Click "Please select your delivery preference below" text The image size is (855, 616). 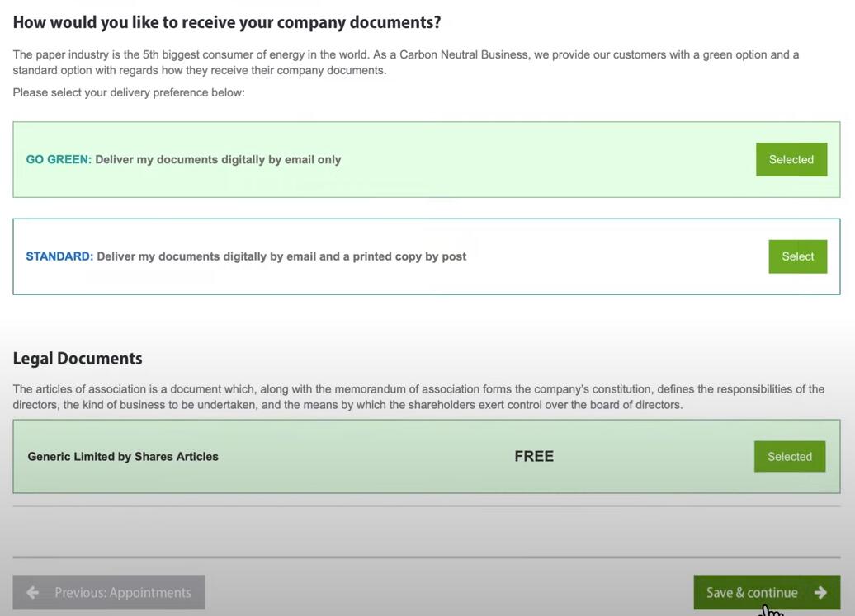coord(129,92)
